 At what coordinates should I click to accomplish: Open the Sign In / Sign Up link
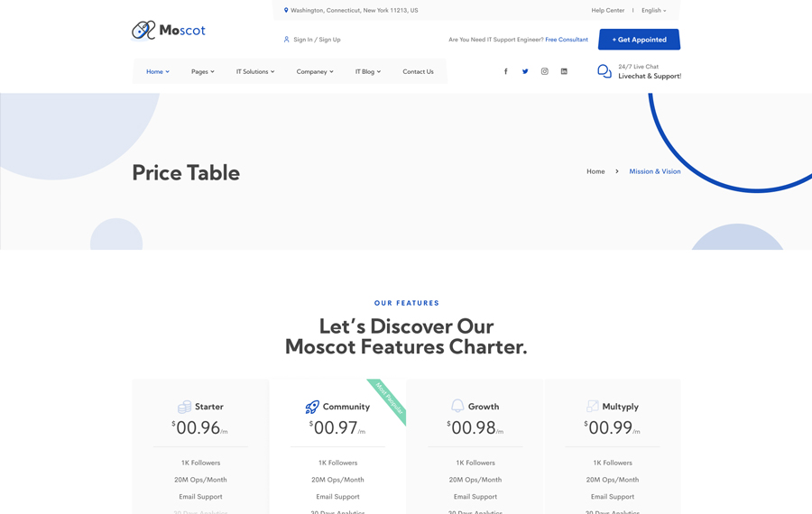point(317,40)
